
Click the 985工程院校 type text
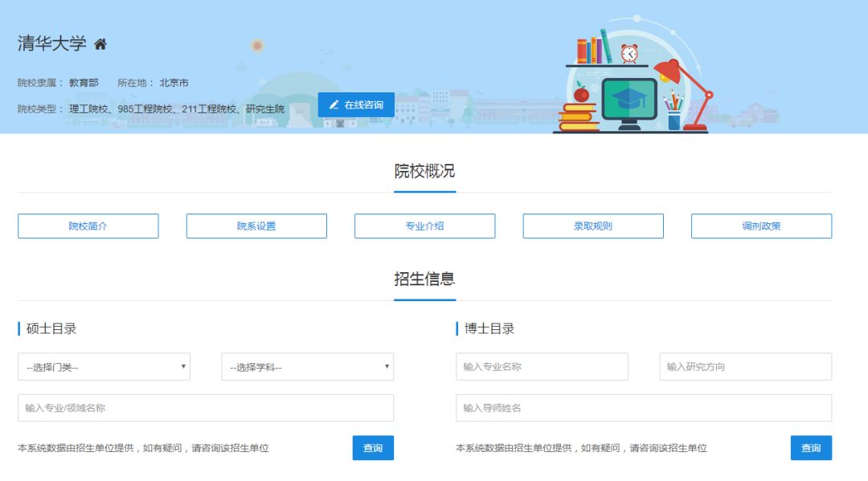point(145,109)
